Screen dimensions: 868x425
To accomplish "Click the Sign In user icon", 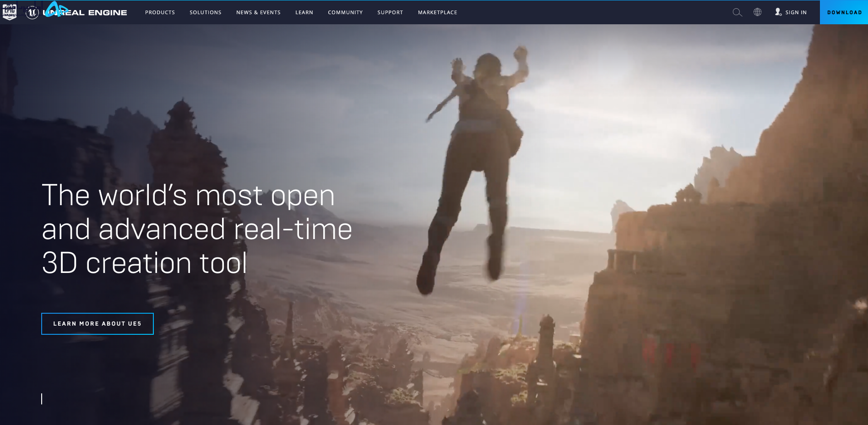I will point(778,12).
